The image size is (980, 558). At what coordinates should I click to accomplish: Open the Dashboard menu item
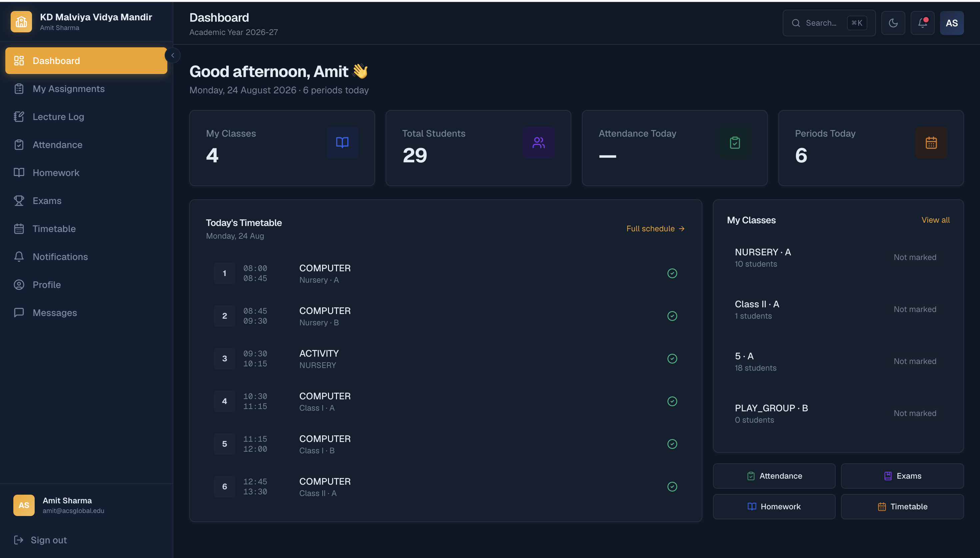[86, 61]
